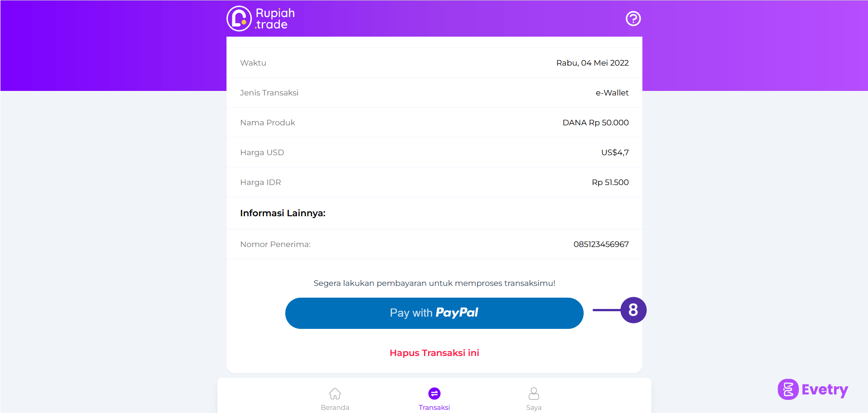This screenshot has height=413, width=868.
Task: Click the Rupiah.trade brand text
Action: click(275, 19)
